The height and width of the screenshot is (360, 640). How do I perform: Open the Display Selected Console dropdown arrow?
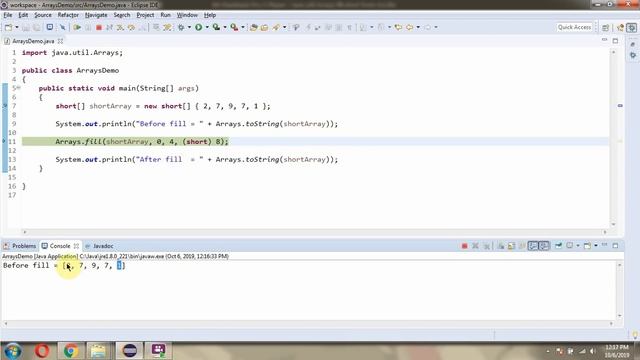[578, 246]
